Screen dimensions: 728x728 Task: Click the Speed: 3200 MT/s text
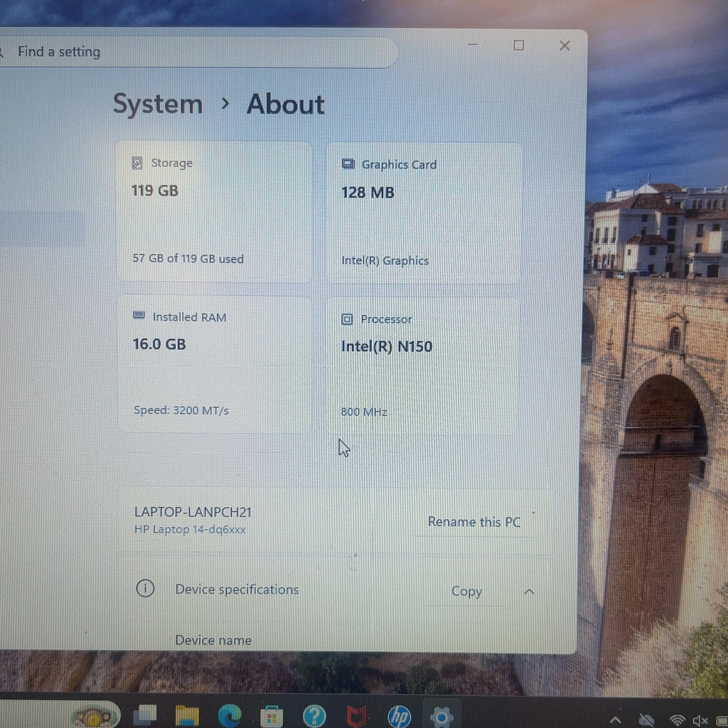point(181,410)
